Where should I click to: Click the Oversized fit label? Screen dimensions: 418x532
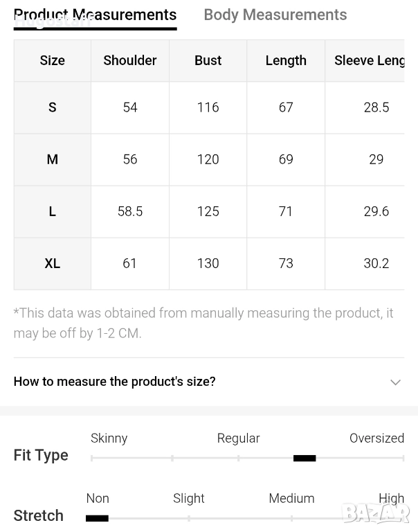tap(376, 438)
